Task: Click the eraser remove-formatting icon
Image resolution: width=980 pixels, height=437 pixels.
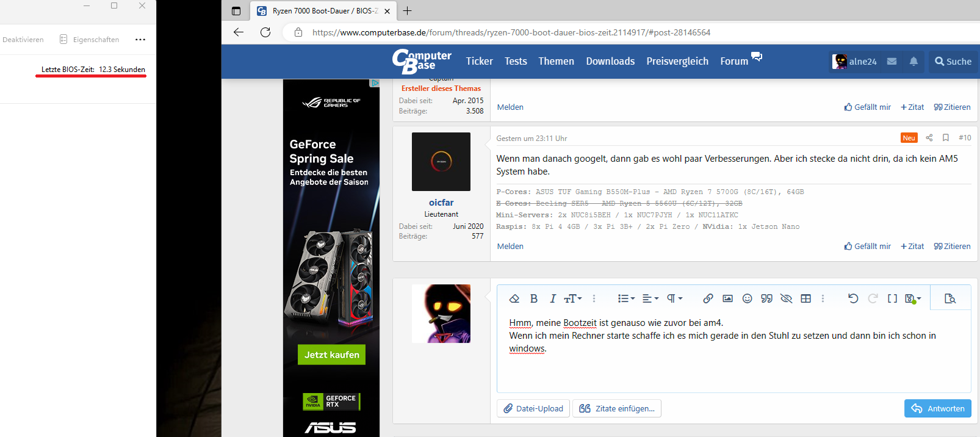Action: [514, 298]
